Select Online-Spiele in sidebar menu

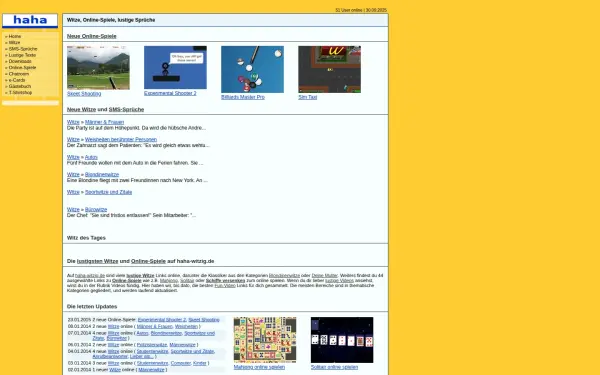(x=22, y=67)
